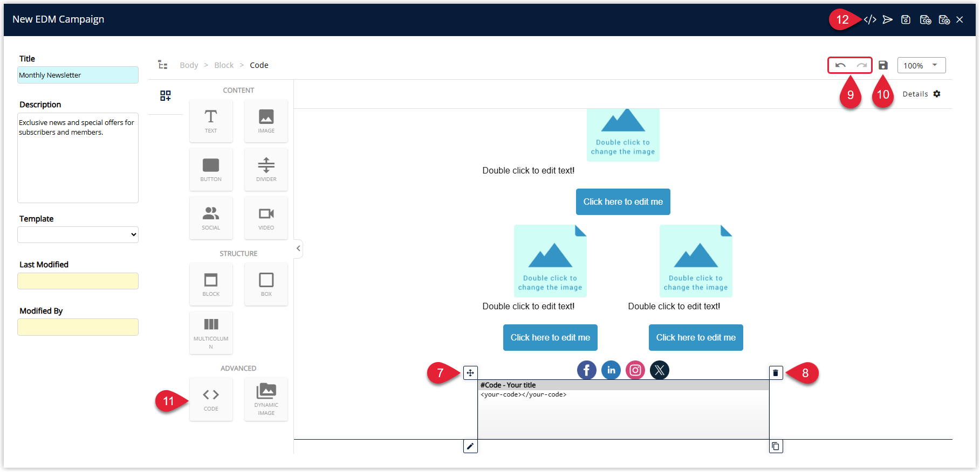Save the design with the floppy disk icon
The width and height of the screenshot is (980, 472).
(883, 65)
